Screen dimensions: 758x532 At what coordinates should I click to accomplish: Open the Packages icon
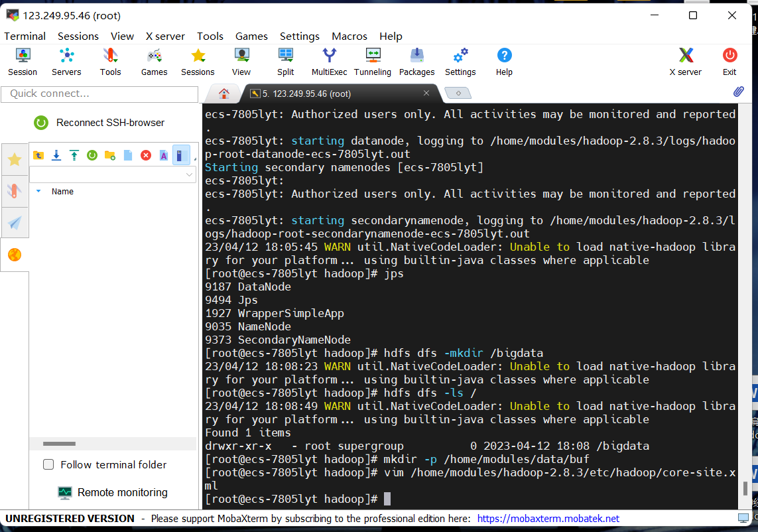pyautogui.click(x=416, y=62)
